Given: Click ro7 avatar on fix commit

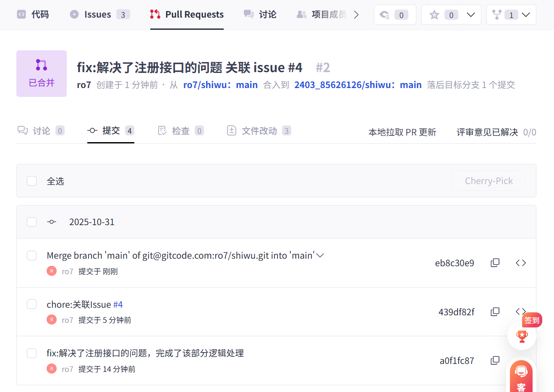Looking at the screenshot, I should click(52, 369).
